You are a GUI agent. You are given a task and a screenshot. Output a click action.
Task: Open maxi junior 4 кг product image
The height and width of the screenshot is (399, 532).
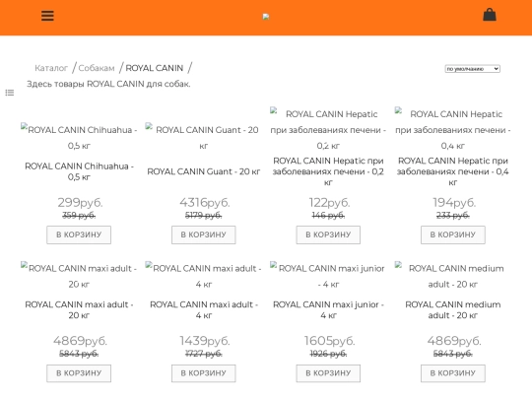click(328, 276)
